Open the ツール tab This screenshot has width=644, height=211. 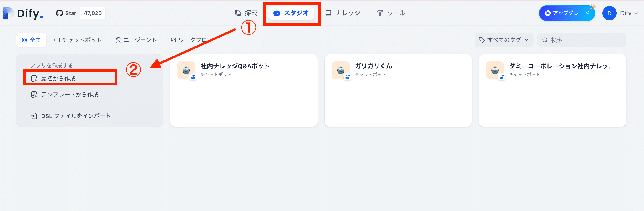[x=391, y=13]
